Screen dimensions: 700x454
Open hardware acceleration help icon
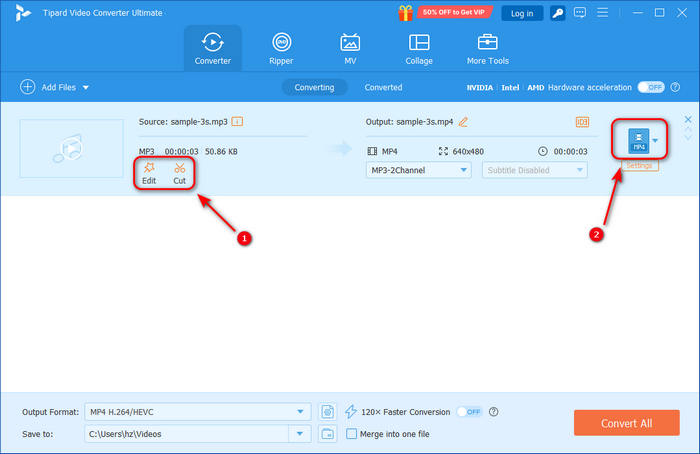(675, 87)
